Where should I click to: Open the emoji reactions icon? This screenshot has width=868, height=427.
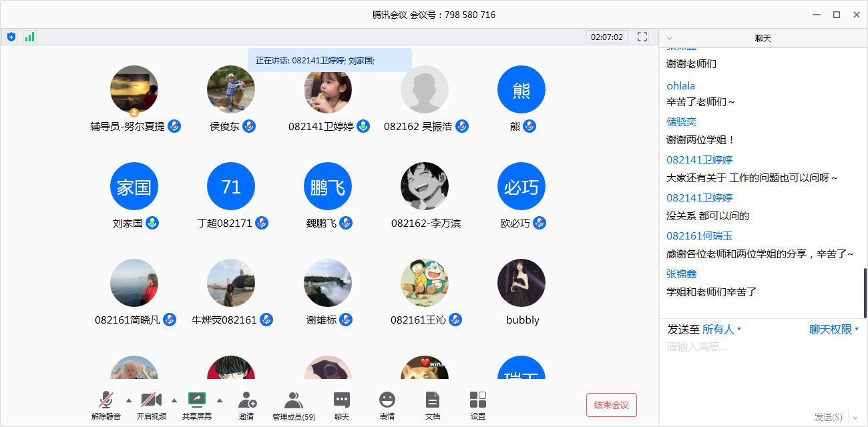[387, 405]
